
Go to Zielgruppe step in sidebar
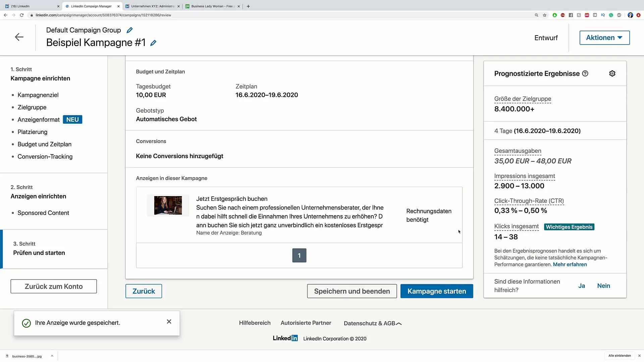click(x=32, y=107)
